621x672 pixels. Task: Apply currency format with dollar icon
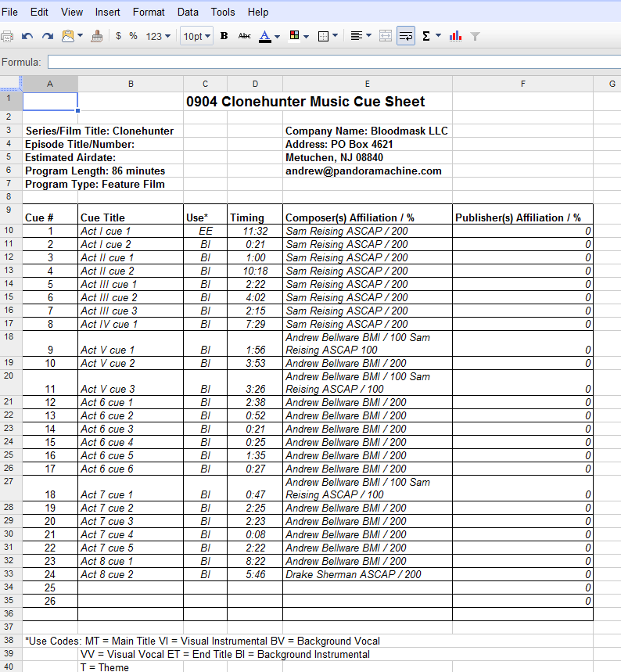pyautogui.click(x=118, y=36)
